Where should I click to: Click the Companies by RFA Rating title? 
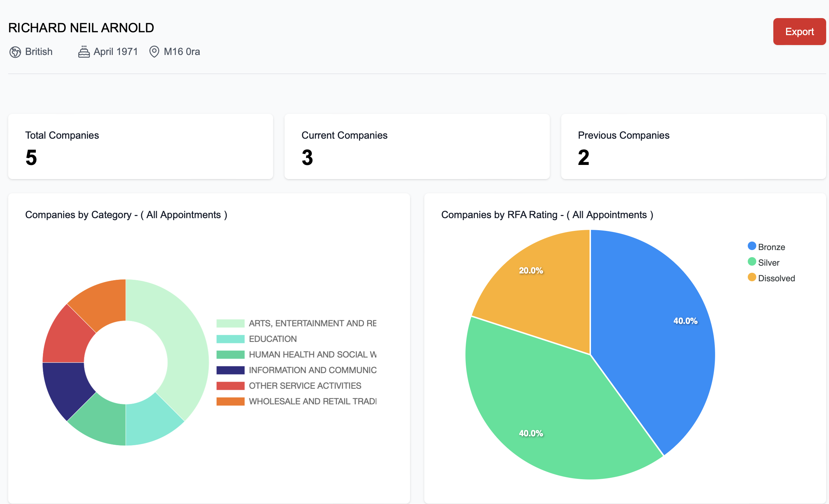(x=547, y=215)
